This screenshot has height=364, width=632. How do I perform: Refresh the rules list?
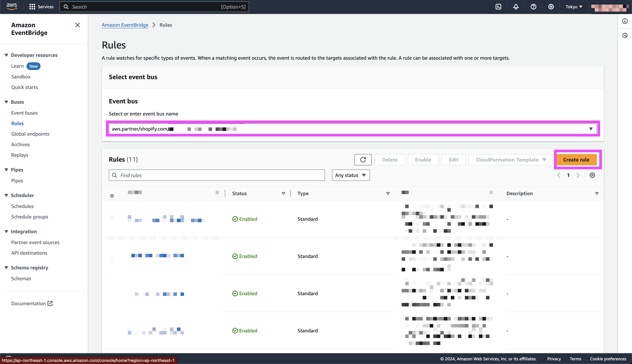[363, 160]
